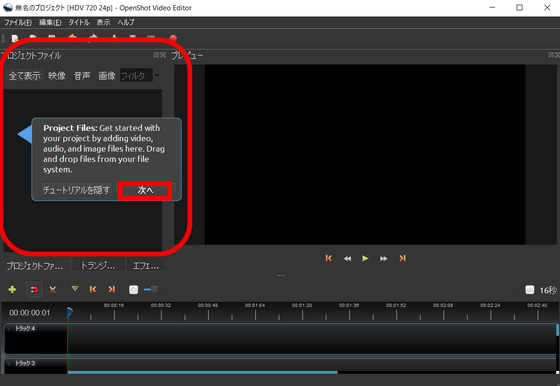
Task: Float the プロジェクトファイル panel via dock icon
Action: [x=156, y=55]
